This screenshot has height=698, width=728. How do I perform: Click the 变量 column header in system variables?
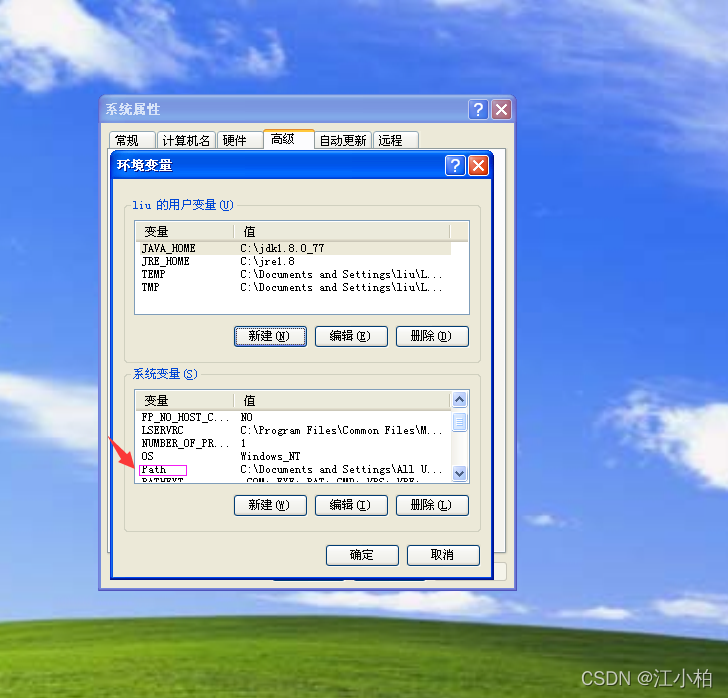185,401
